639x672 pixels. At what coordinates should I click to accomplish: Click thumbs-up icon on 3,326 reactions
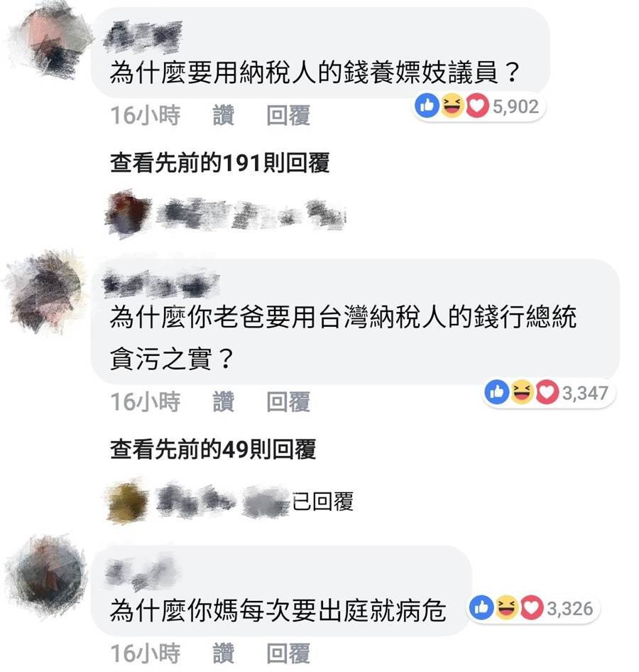coord(482,607)
